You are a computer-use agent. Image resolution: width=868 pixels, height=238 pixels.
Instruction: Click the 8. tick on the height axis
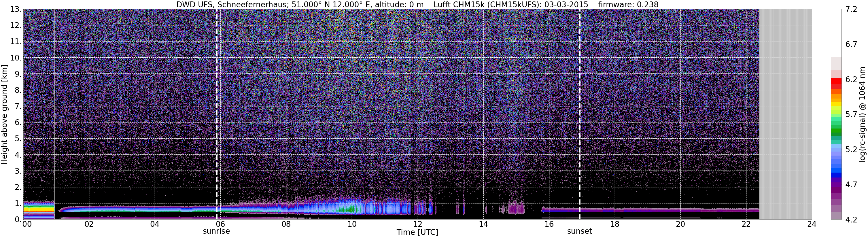click(18, 90)
